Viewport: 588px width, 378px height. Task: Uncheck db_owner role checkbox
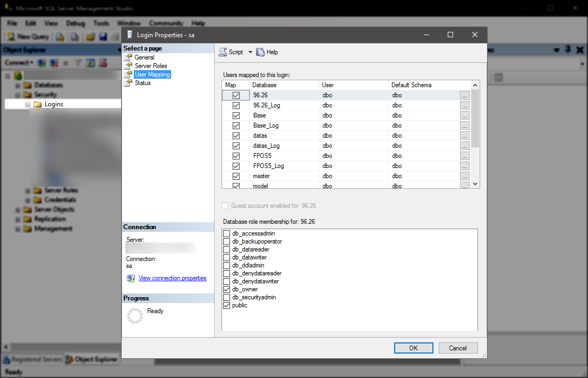pyautogui.click(x=226, y=289)
